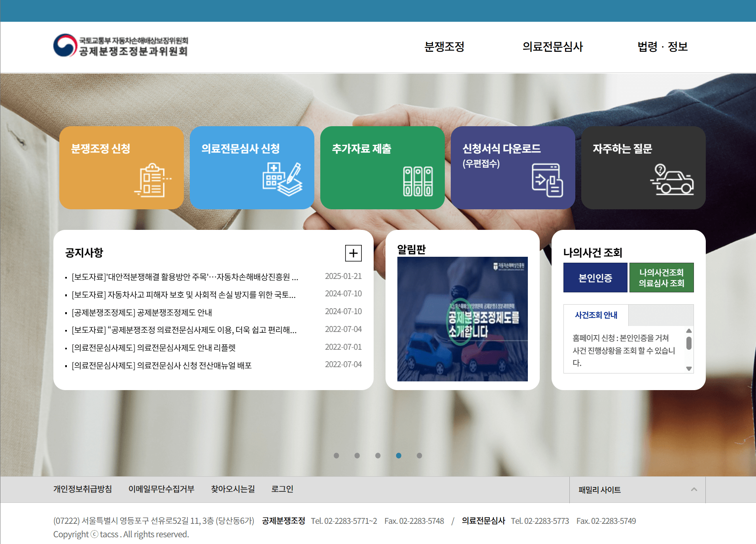Click the binder folders icon on 추가자료 제출

pos(418,181)
